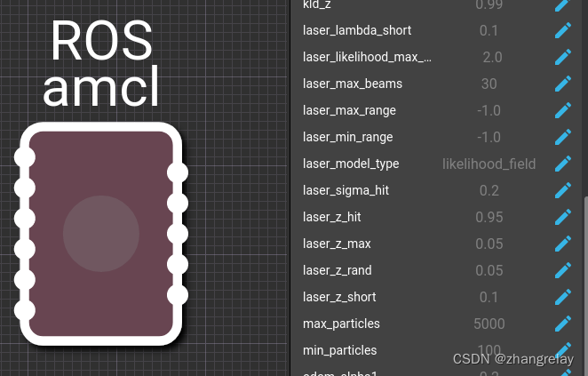Click the pencil icon on the laser_z_short row
The image size is (588, 376).
point(563,297)
